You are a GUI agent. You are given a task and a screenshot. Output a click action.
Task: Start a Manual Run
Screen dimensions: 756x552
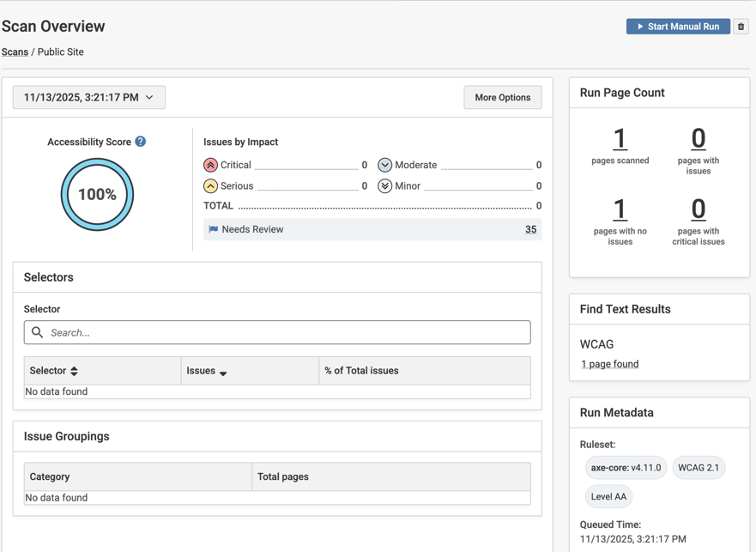coord(678,26)
